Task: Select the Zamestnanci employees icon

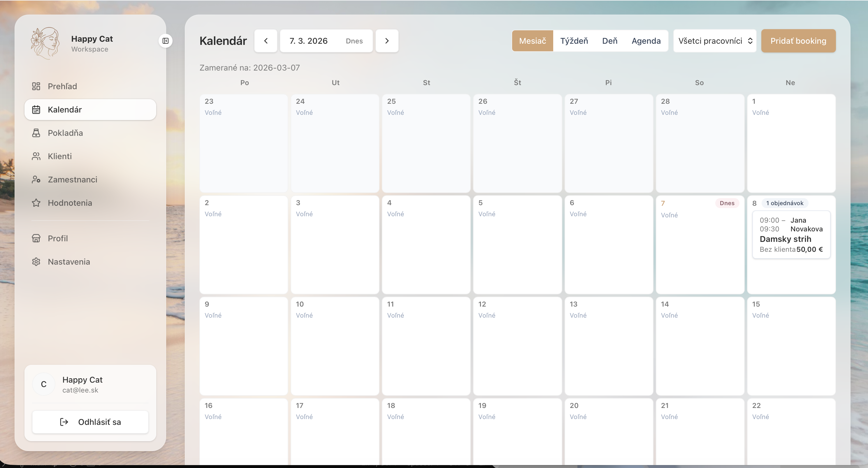Action: [36, 179]
